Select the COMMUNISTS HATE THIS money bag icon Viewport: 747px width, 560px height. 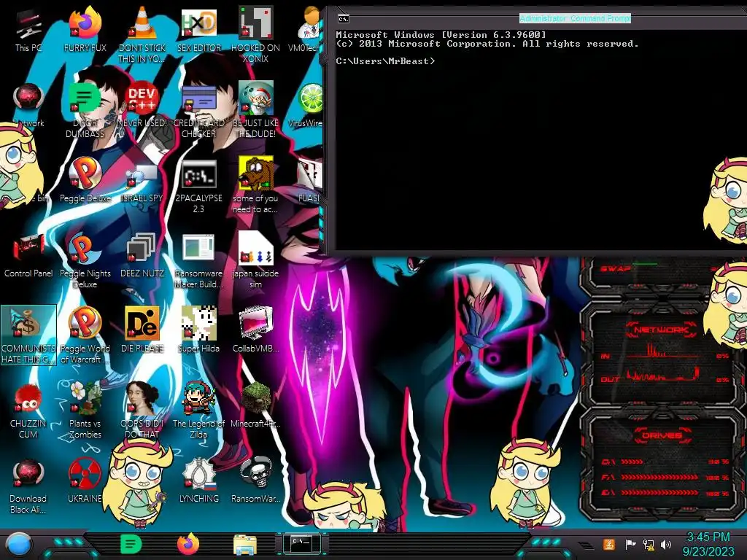coord(28,336)
